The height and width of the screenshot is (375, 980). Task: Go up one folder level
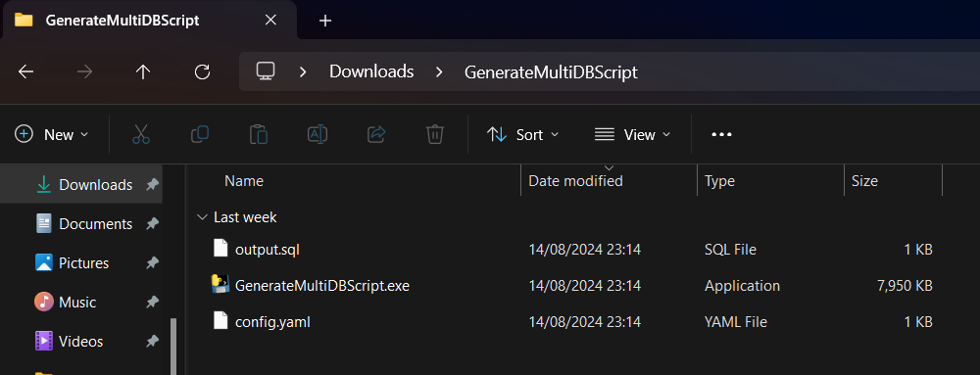143,71
